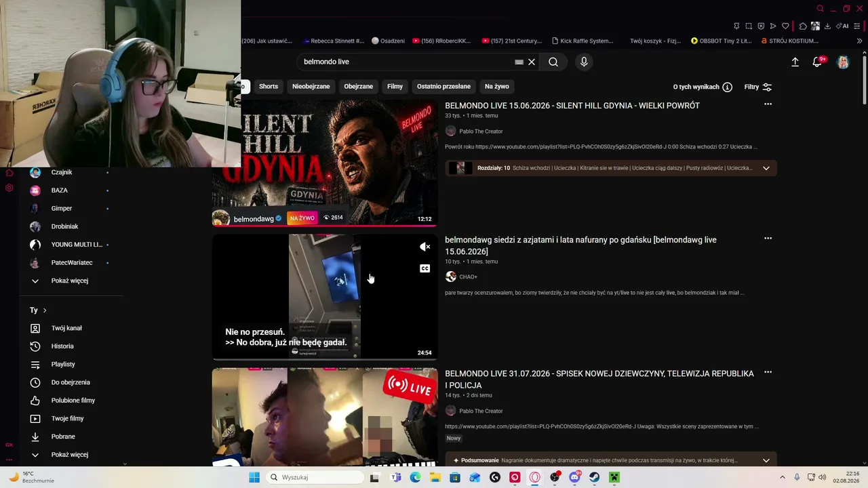Open 'Polubione filmy' in the sidebar
The height and width of the screenshot is (488, 868).
[73, 401]
